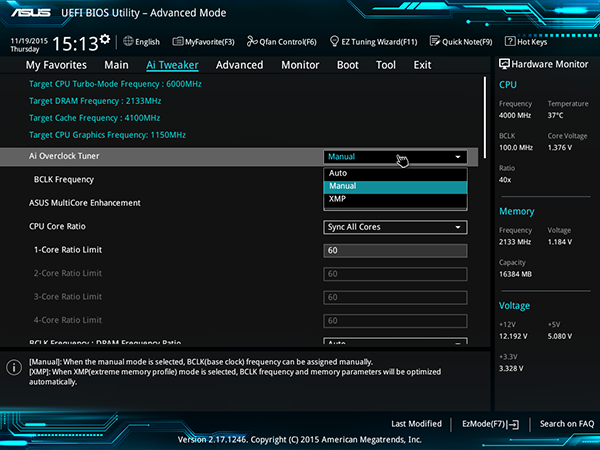Launch EZ Tuning Wizard(F11)
The width and height of the screenshot is (600, 450).
pyautogui.click(x=373, y=42)
